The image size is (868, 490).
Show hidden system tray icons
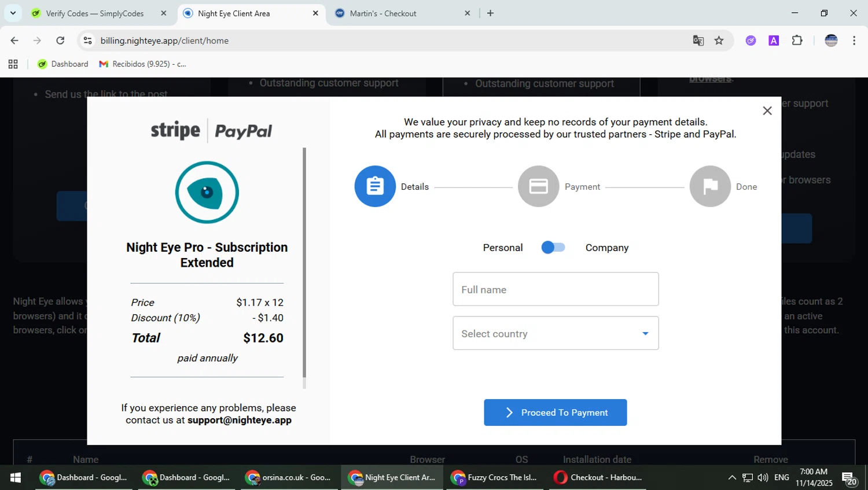(x=732, y=478)
